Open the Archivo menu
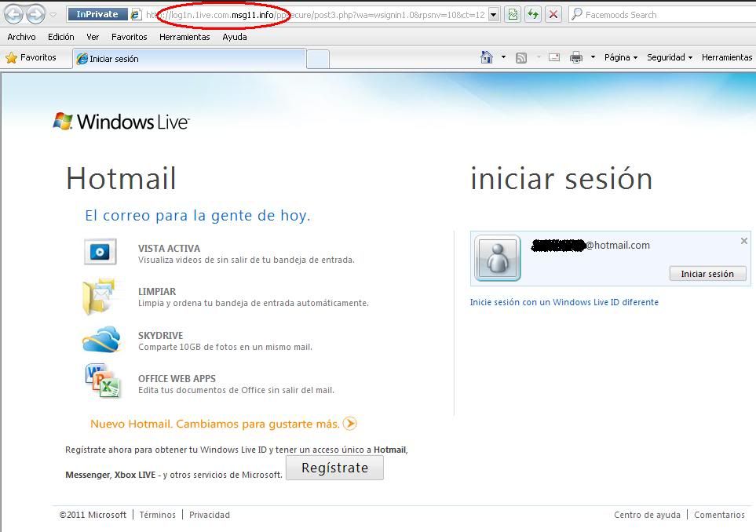Image resolution: width=756 pixels, height=532 pixels. tap(21, 37)
